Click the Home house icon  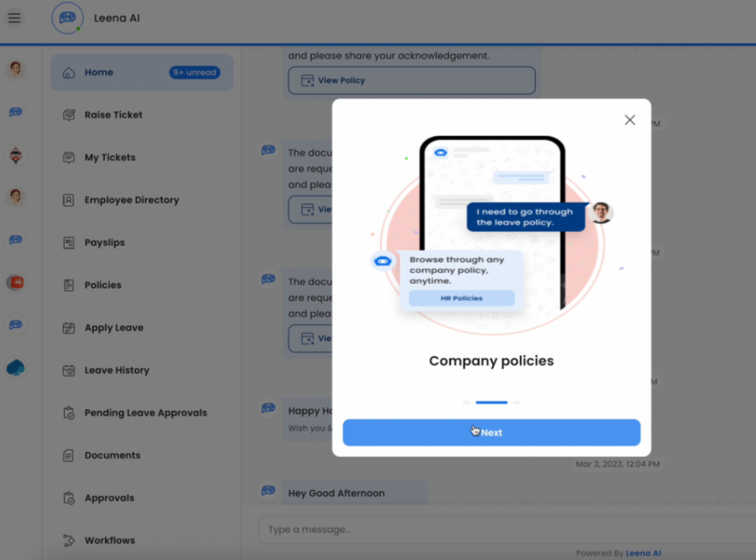coord(69,73)
